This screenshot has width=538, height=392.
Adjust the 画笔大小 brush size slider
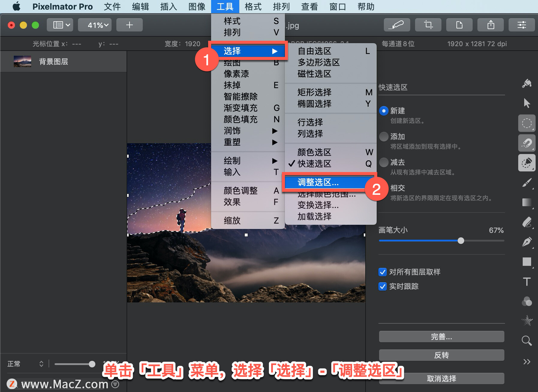pos(461,241)
